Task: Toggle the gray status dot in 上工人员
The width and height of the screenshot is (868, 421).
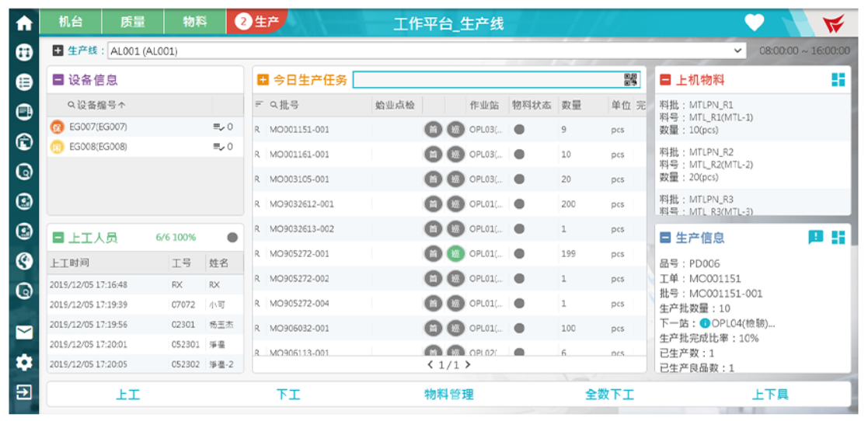Action: [x=232, y=238]
